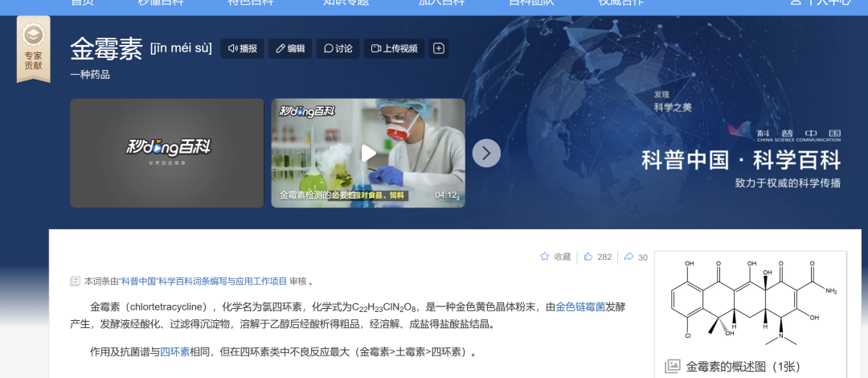
Task: Click the next arrow beside the video cards
Action: coord(486,153)
